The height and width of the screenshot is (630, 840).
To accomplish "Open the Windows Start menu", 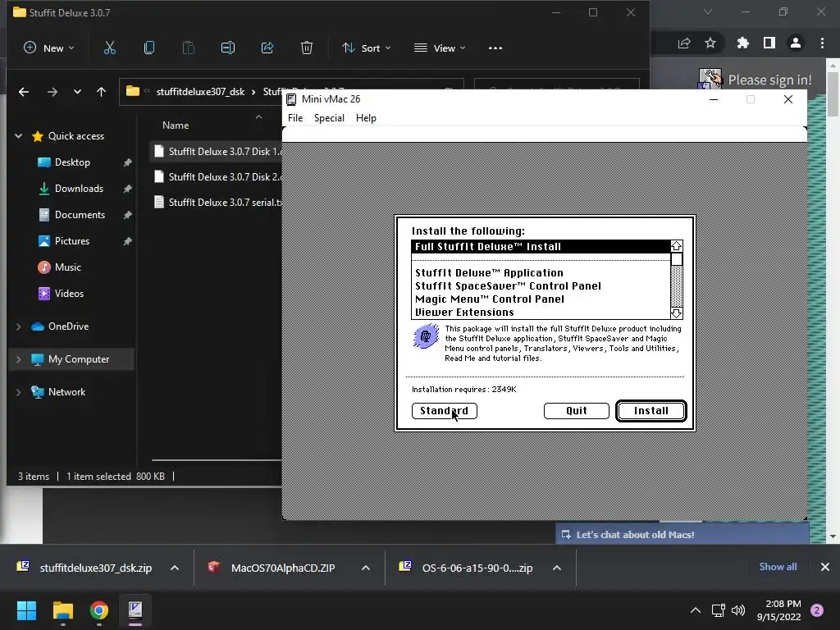I will tap(26, 610).
